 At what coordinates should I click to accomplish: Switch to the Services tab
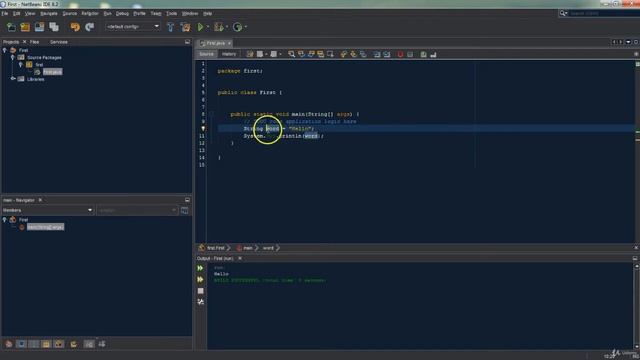[x=59, y=42]
